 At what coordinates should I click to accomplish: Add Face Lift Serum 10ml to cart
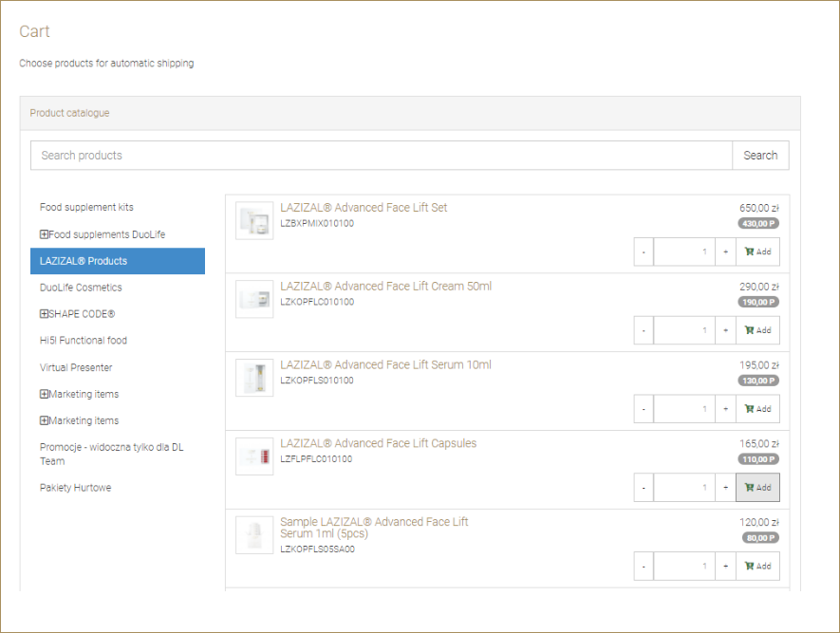coord(758,409)
